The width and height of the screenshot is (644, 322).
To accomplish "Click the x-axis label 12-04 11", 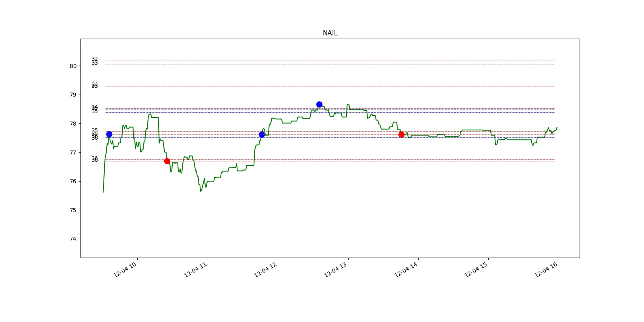I will pyautogui.click(x=195, y=270).
